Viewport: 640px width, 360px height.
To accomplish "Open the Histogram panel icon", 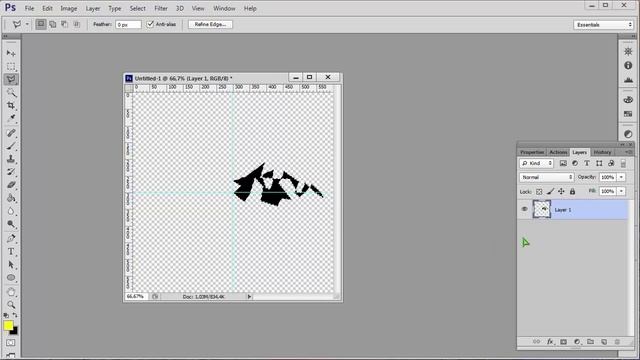I will point(628,80).
